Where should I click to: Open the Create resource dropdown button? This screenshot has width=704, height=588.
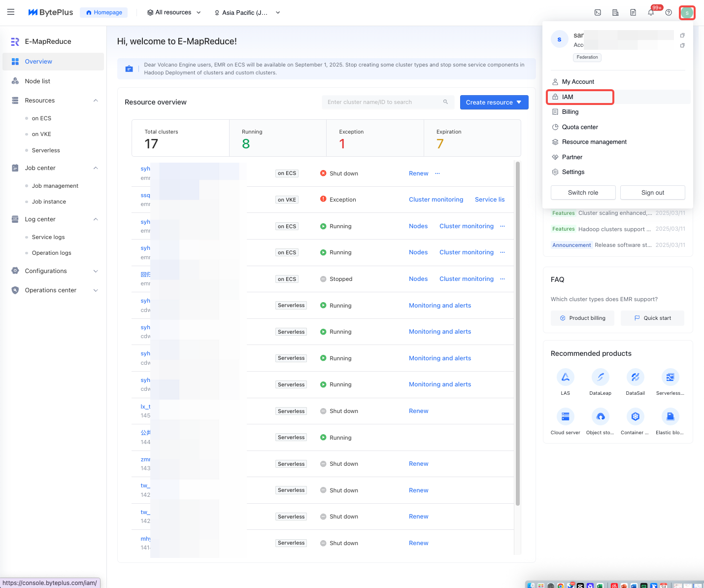click(494, 103)
